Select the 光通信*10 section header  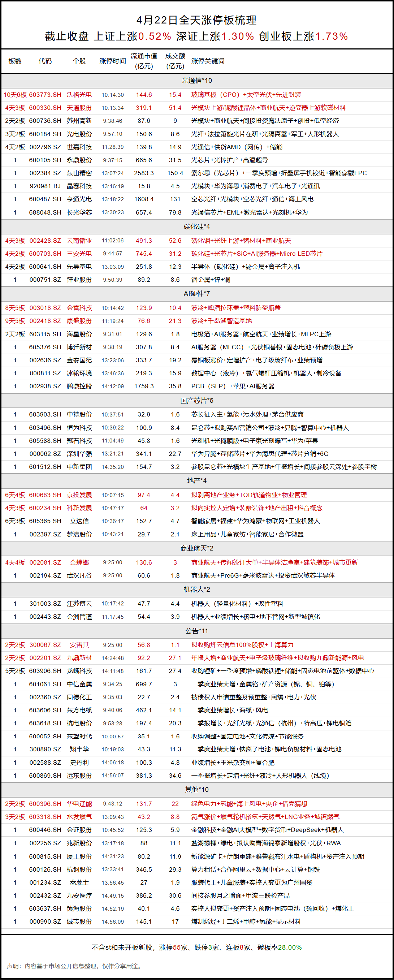coord(196,80)
